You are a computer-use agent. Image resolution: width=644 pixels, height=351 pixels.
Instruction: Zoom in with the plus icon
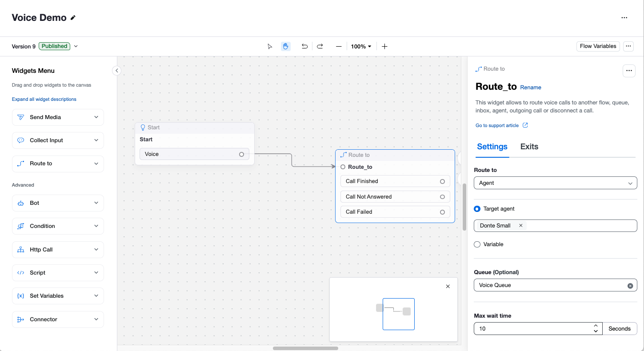pyautogui.click(x=384, y=46)
